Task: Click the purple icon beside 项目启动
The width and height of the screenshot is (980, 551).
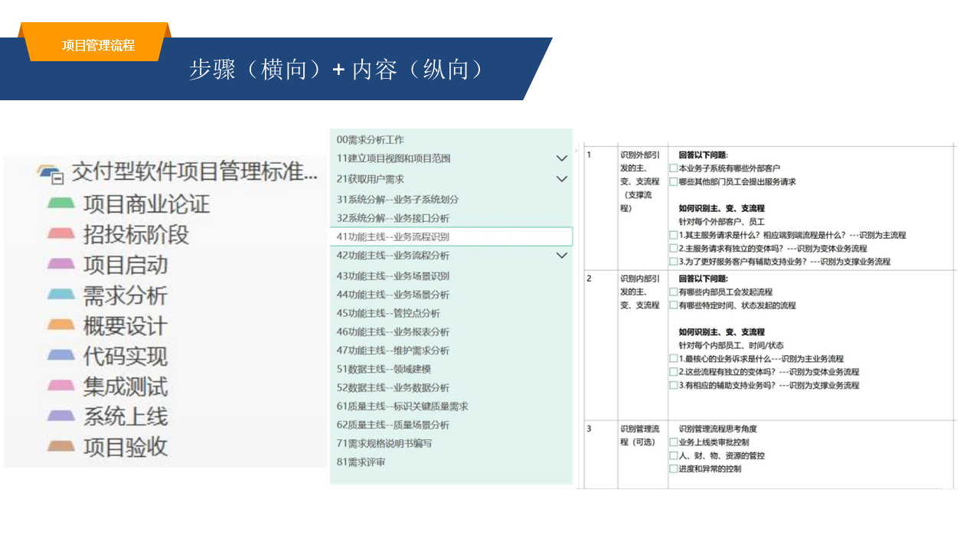Action: pos(61,265)
